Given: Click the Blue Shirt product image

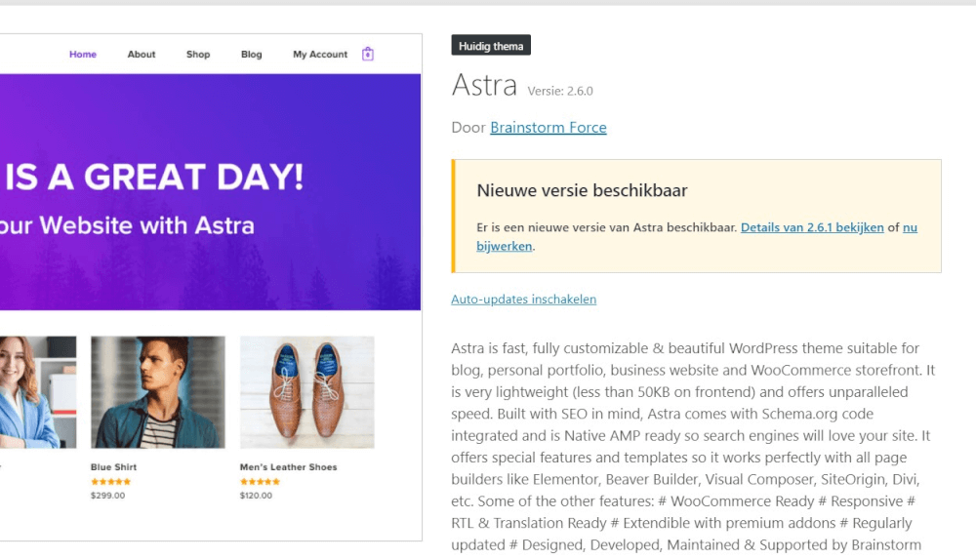Looking at the screenshot, I should pos(158,392).
